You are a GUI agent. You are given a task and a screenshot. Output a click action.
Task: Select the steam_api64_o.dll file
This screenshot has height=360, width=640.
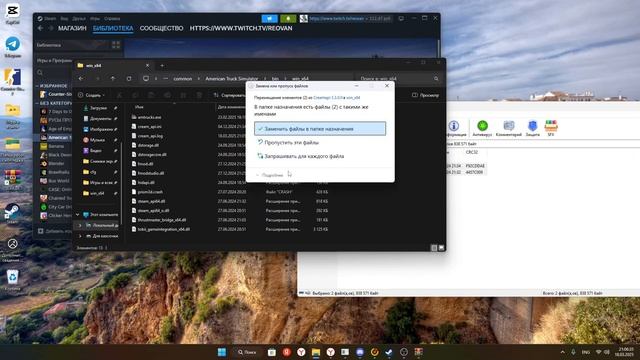click(153, 211)
